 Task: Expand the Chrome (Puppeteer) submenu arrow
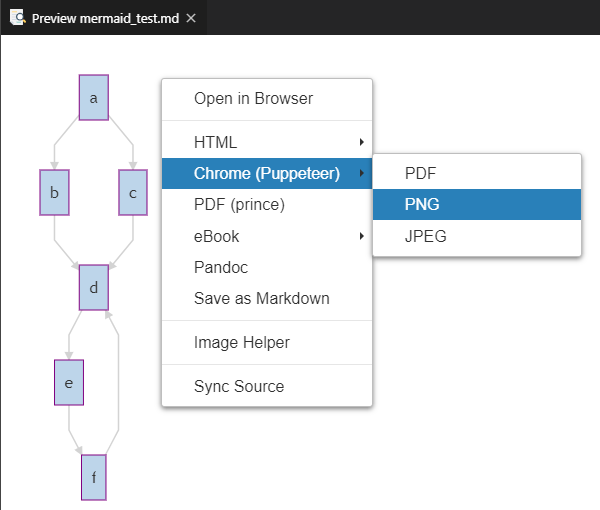coord(361,174)
